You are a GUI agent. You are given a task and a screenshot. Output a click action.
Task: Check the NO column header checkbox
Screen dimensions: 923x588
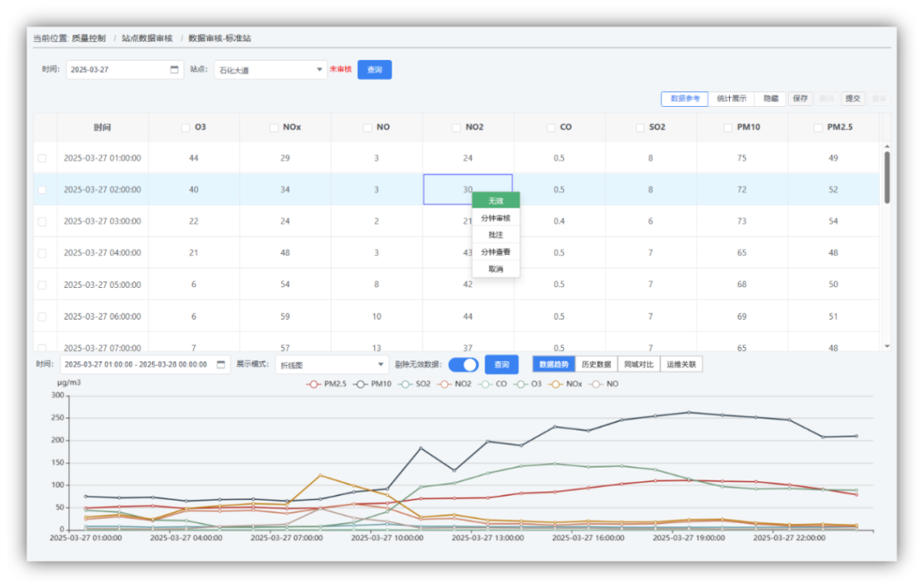coord(367,127)
